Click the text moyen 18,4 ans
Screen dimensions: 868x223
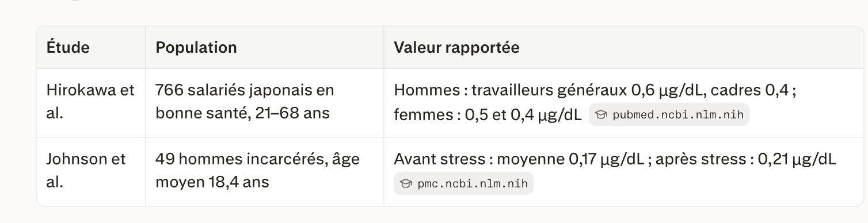tap(212, 183)
